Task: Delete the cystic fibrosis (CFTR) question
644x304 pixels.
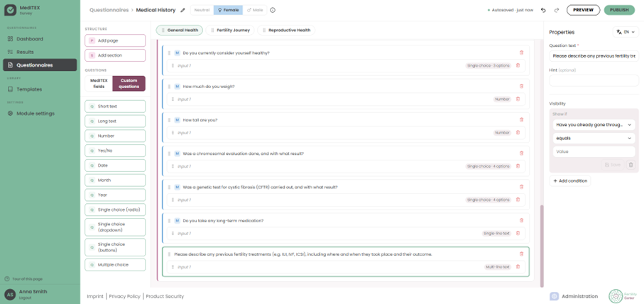Action: coord(521,187)
